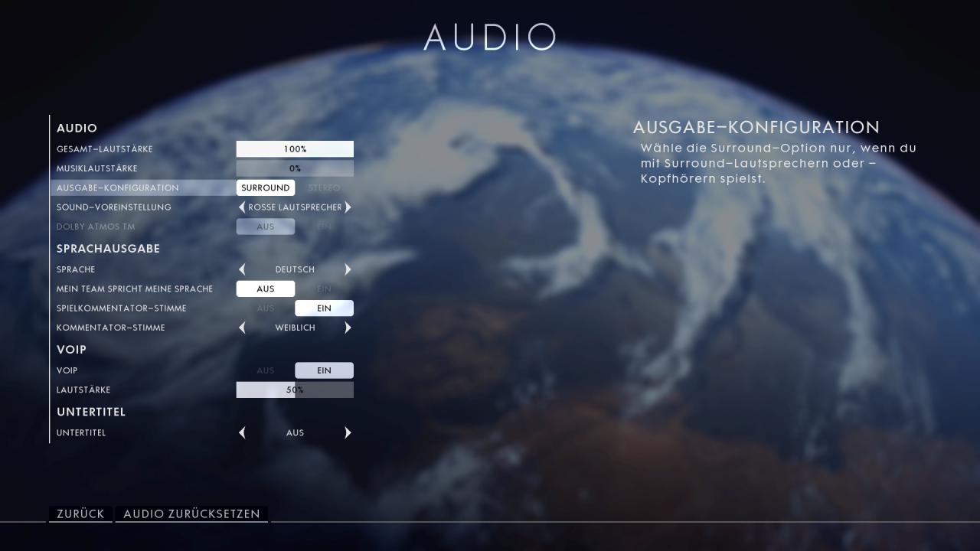This screenshot has width=980, height=551.
Task: Select STEREO for Ausgabe-Konfiguration
Action: coord(324,187)
